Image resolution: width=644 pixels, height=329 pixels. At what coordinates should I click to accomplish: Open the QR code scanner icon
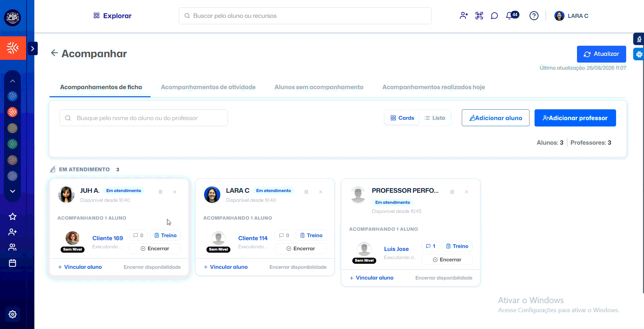pyautogui.click(x=479, y=16)
